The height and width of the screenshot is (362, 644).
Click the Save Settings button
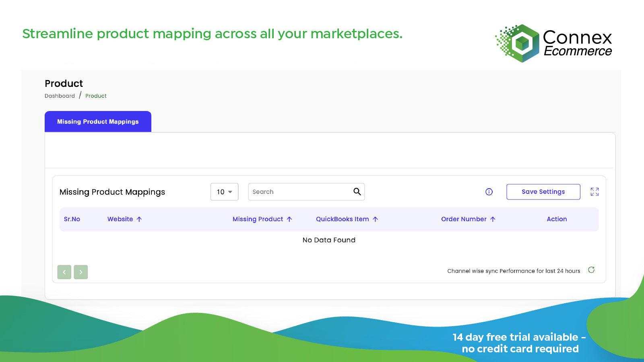click(543, 192)
